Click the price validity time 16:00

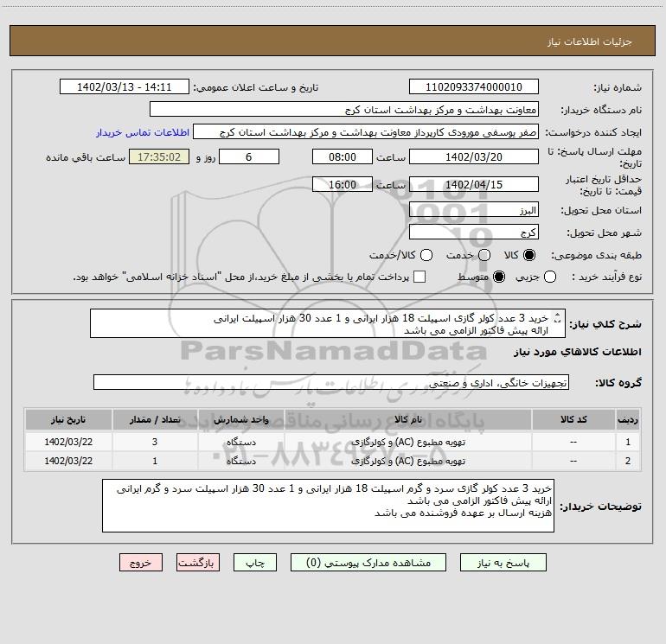click(x=343, y=184)
